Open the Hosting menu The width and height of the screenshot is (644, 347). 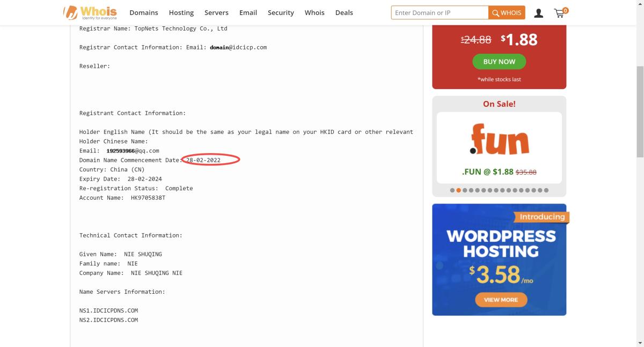[181, 13]
